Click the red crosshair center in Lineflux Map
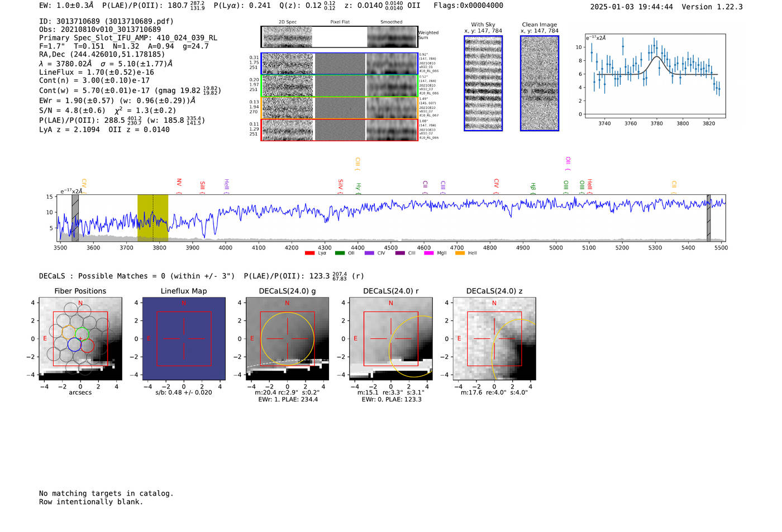This screenshot has width=782, height=532. coord(184,339)
